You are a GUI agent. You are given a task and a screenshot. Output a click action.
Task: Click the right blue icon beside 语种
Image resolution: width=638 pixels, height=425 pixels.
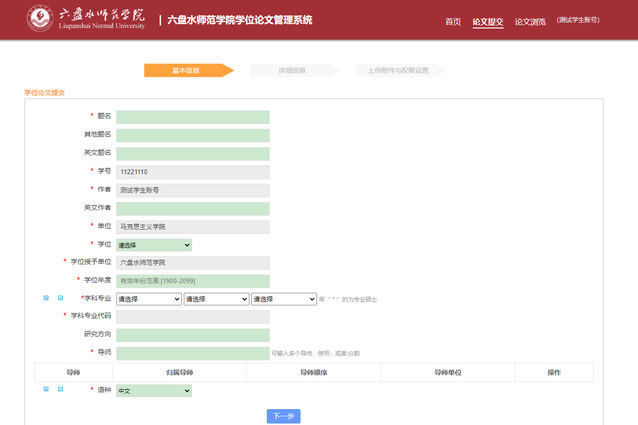[60, 390]
